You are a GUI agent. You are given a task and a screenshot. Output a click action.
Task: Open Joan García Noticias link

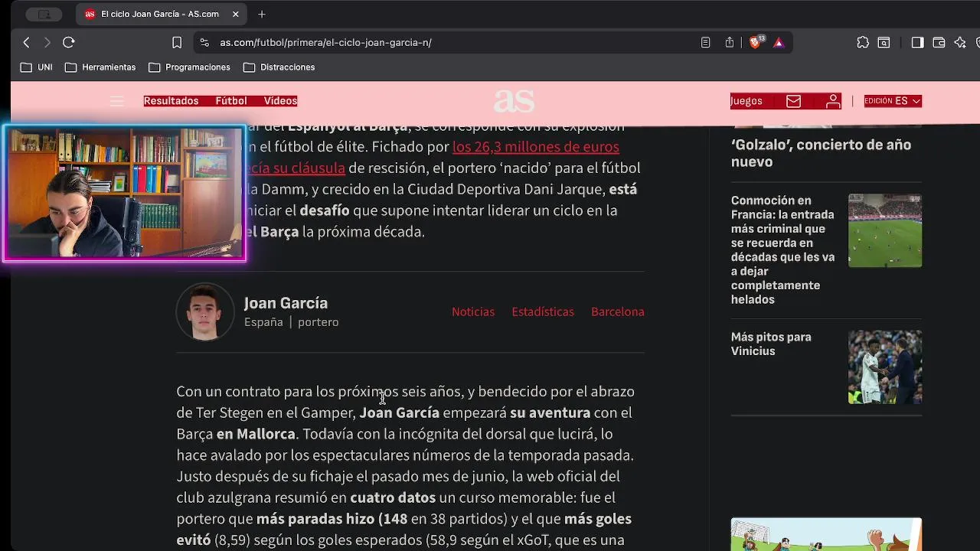(x=473, y=311)
